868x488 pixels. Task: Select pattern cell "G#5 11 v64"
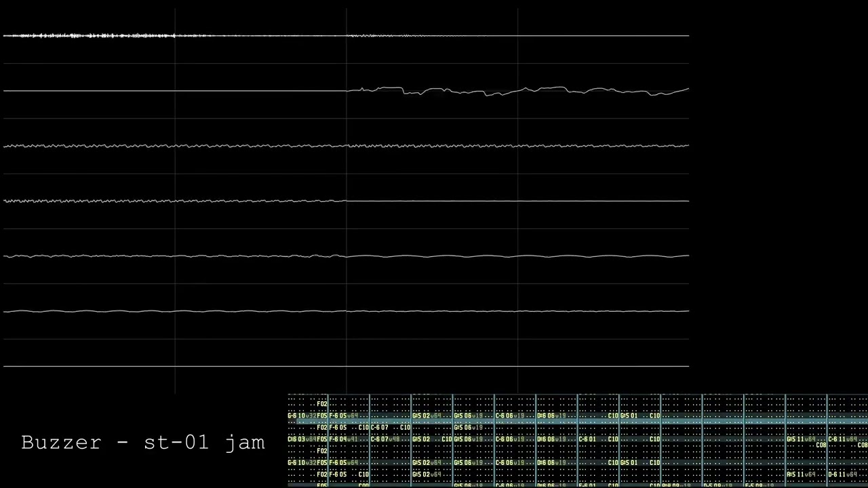pyautogui.click(x=801, y=439)
